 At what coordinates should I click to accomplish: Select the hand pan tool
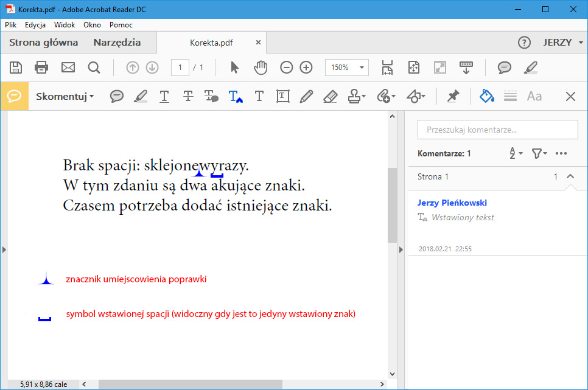coord(261,68)
